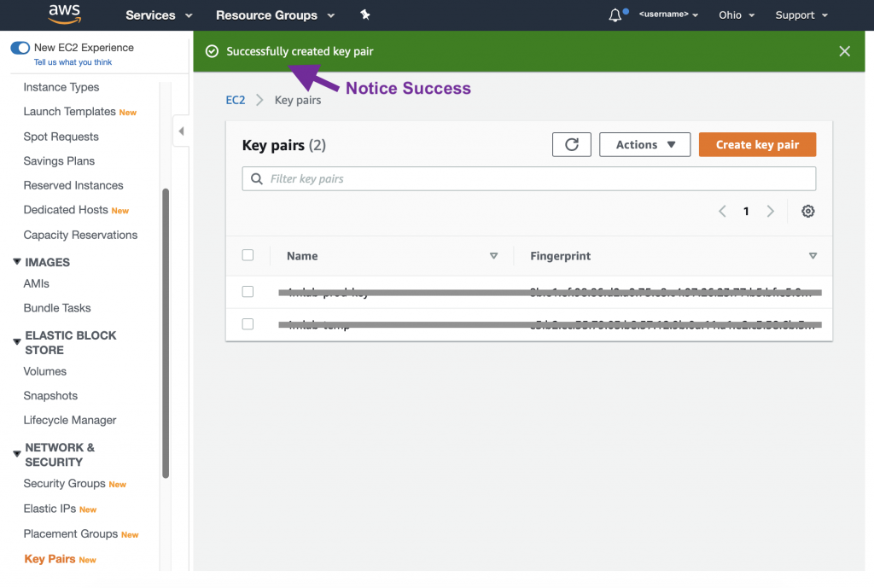
Task: Open the Actions dropdown
Action: click(x=644, y=145)
